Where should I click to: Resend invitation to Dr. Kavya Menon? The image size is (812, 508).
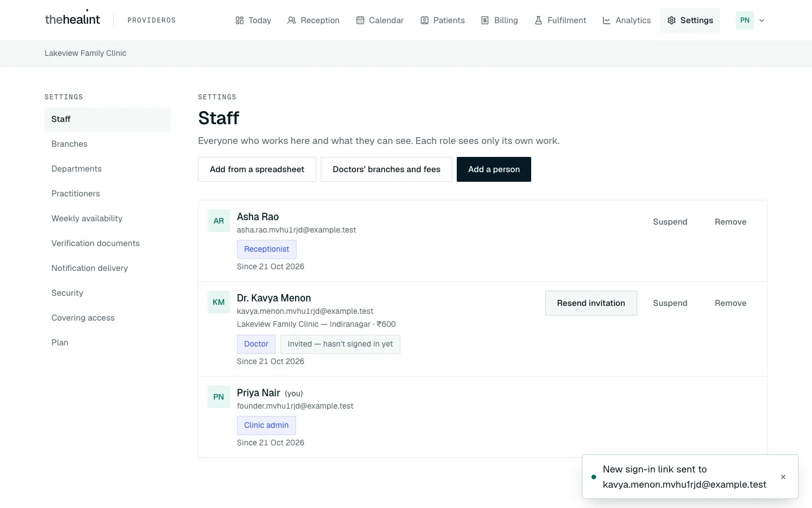(x=591, y=303)
